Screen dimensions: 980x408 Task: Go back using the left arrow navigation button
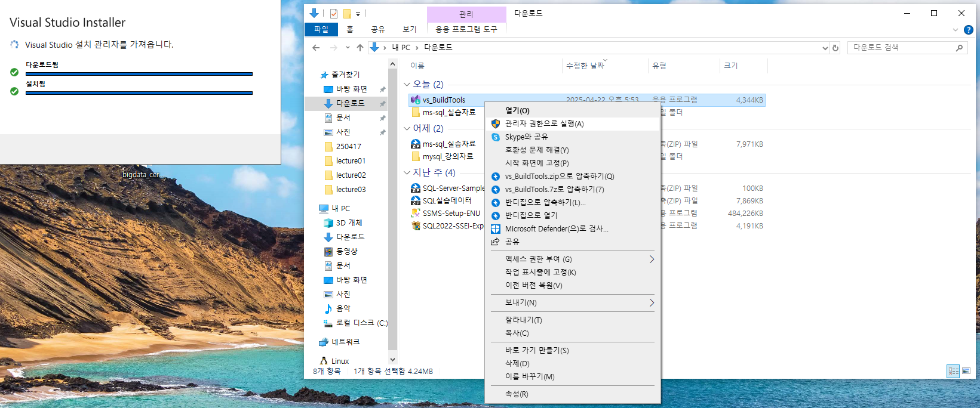[x=316, y=48]
